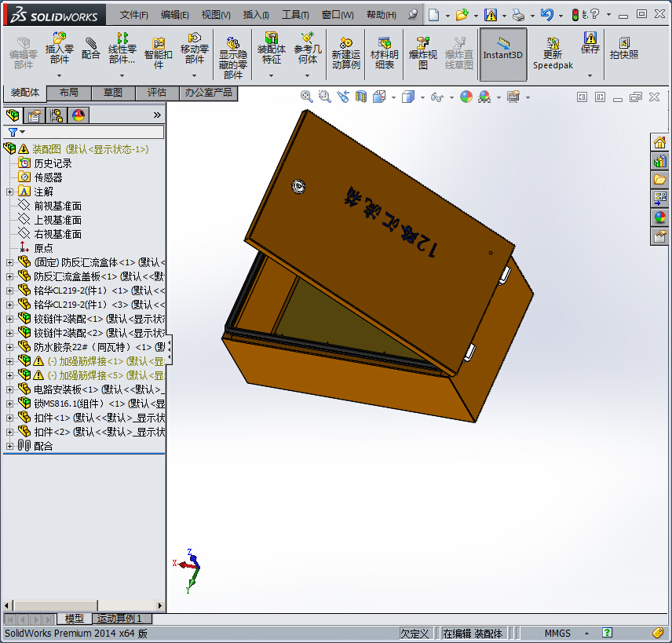Switch to the 布局 Layout tab
This screenshot has height=643, width=672.
click(68, 93)
